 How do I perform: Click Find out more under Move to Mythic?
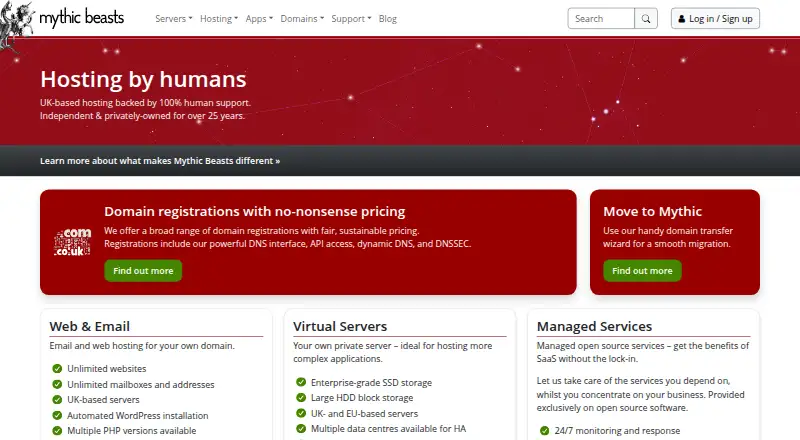642,271
